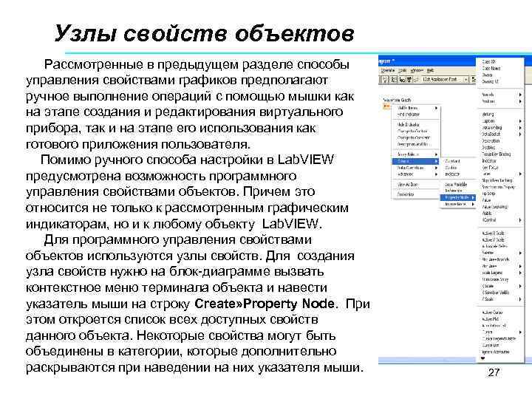
Task: Click the Retain Wire Values toolbar icon
Action: tap(394, 80)
